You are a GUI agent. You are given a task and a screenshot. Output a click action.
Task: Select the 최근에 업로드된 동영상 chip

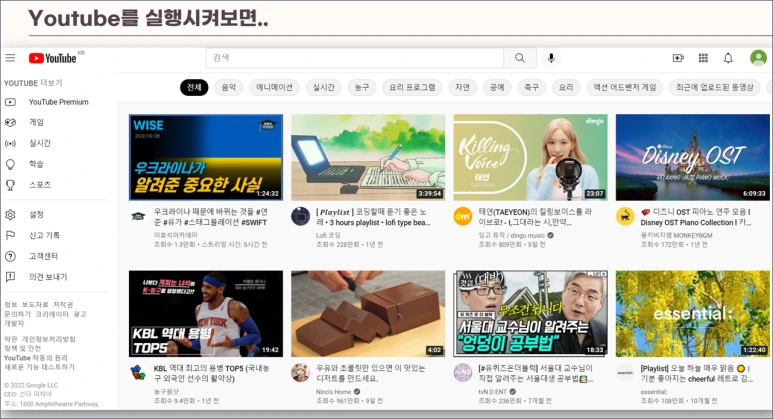tap(714, 87)
